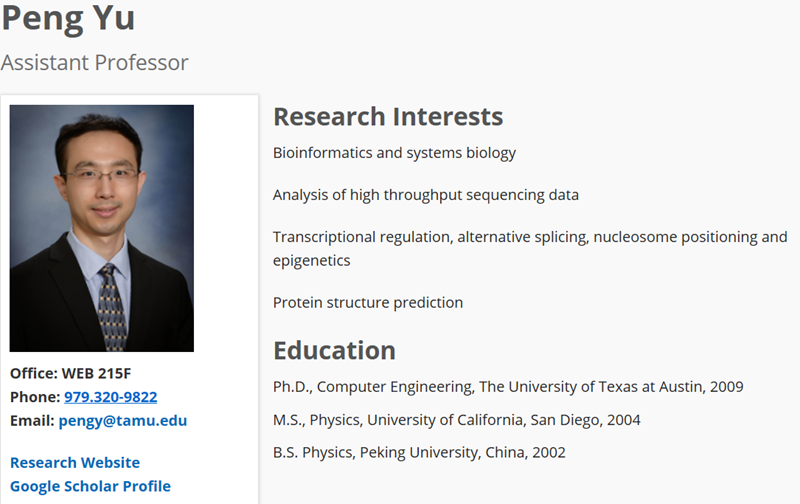Click the high throughput sequencing data line
Viewport: 800px width, 504px height.
[x=426, y=195]
